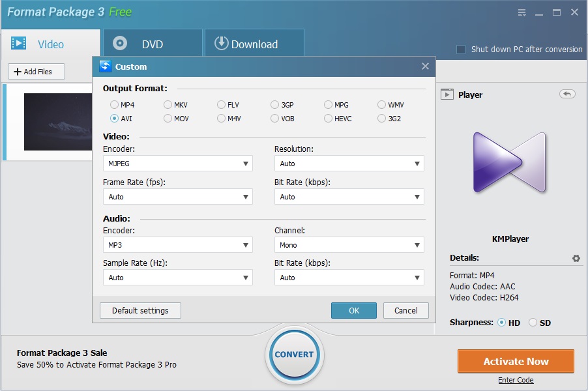Switch to the Video tab
588x391 pixels.
(51, 44)
